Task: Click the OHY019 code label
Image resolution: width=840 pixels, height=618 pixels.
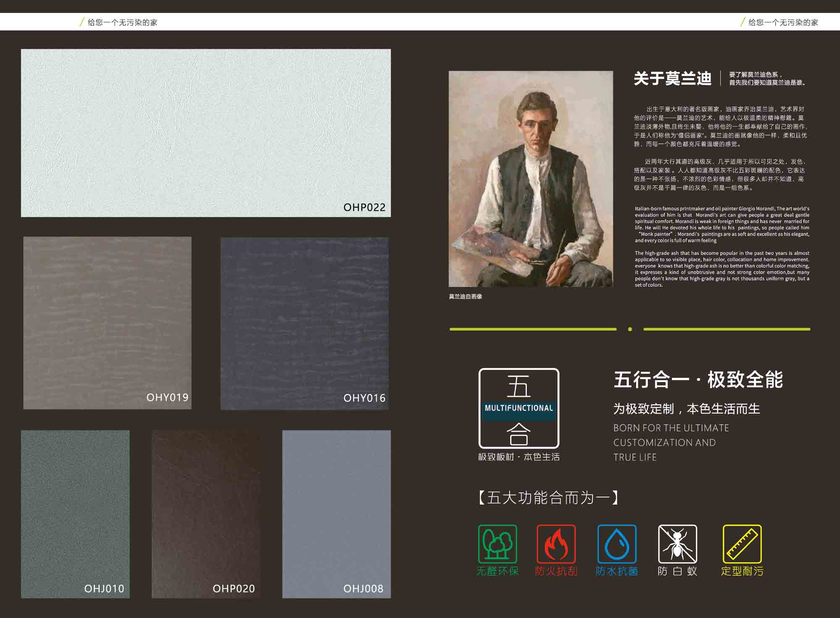Action: pyautogui.click(x=167, y=397)
